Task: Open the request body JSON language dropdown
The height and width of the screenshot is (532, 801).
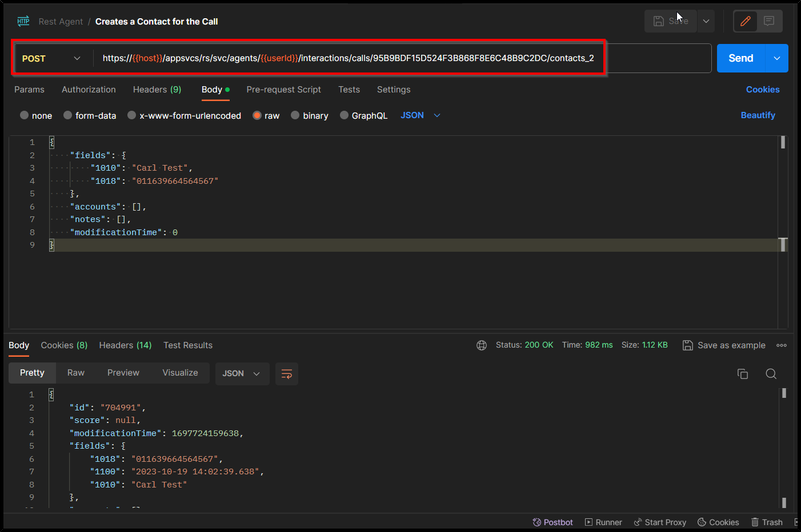Action: [x=420, y=115]
